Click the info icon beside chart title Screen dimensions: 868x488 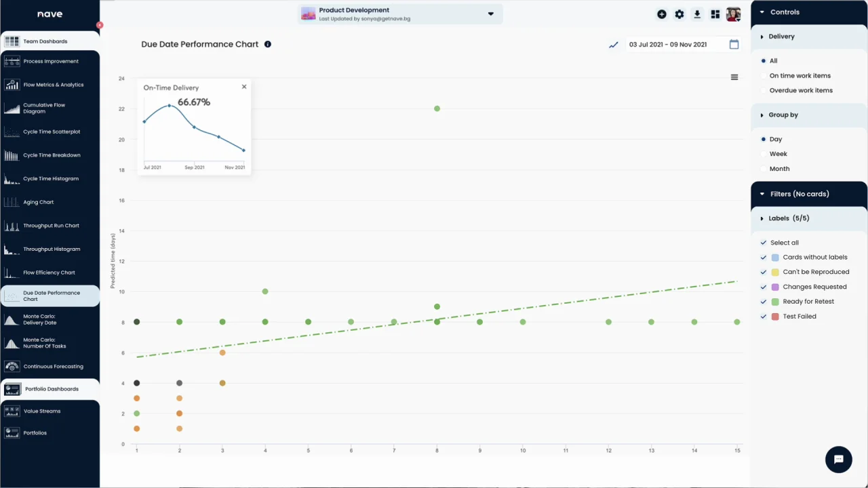click(268, 45)
